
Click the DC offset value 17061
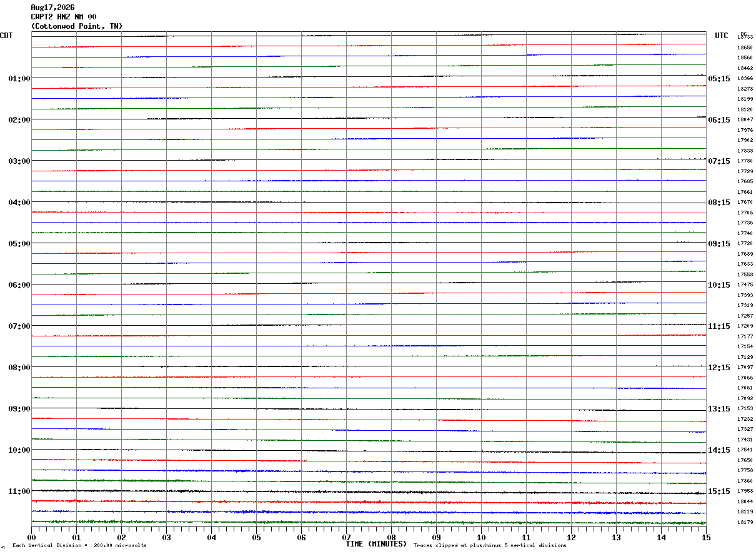pyautogui.click(x=745, y=388)
